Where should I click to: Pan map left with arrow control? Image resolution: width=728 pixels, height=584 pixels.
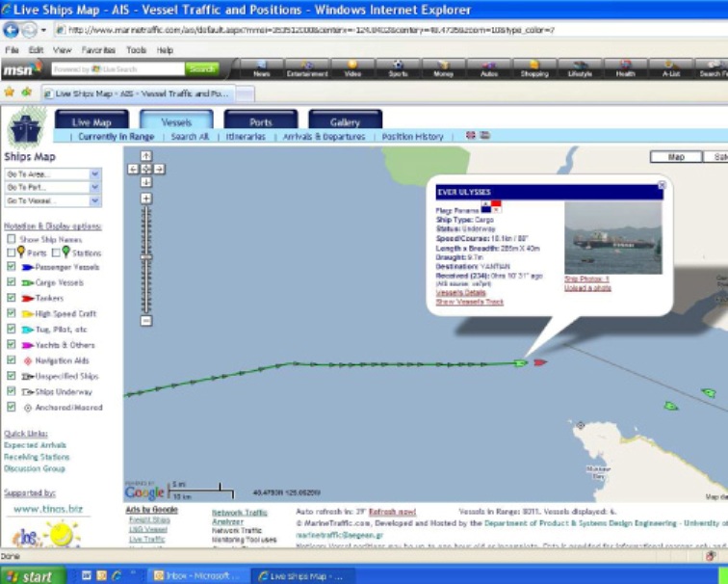[x=133, y=169]
